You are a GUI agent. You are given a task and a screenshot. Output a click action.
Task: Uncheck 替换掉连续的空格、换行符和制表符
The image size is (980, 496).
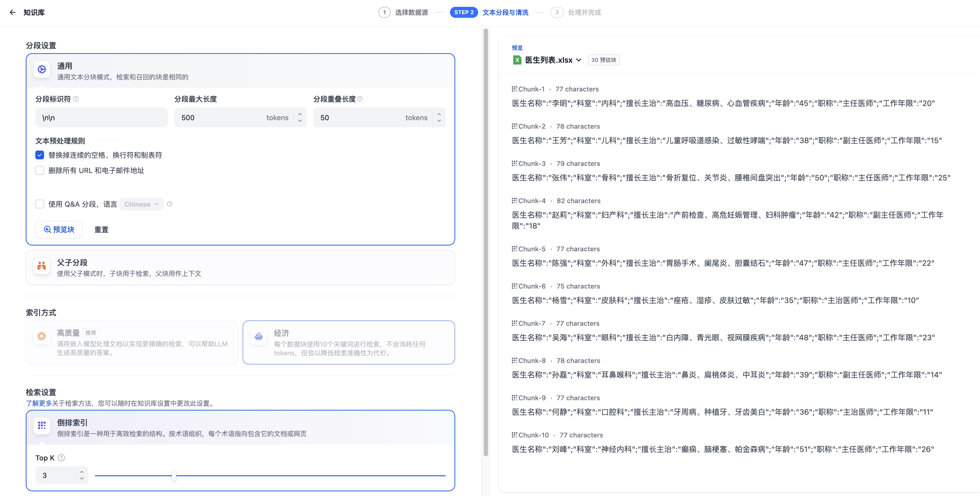coord(40,155)
